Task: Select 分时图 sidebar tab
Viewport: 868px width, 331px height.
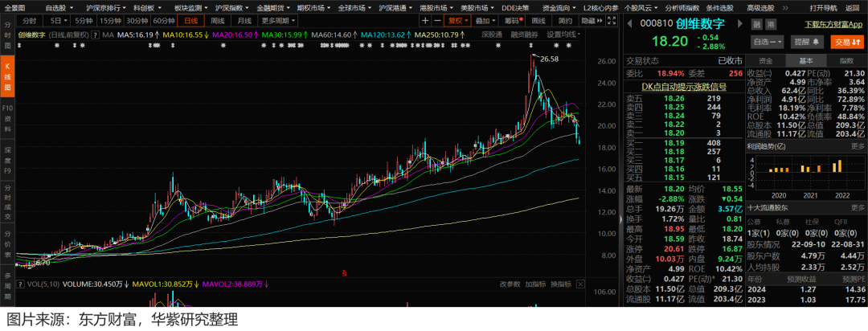Action: pos(8,35)
